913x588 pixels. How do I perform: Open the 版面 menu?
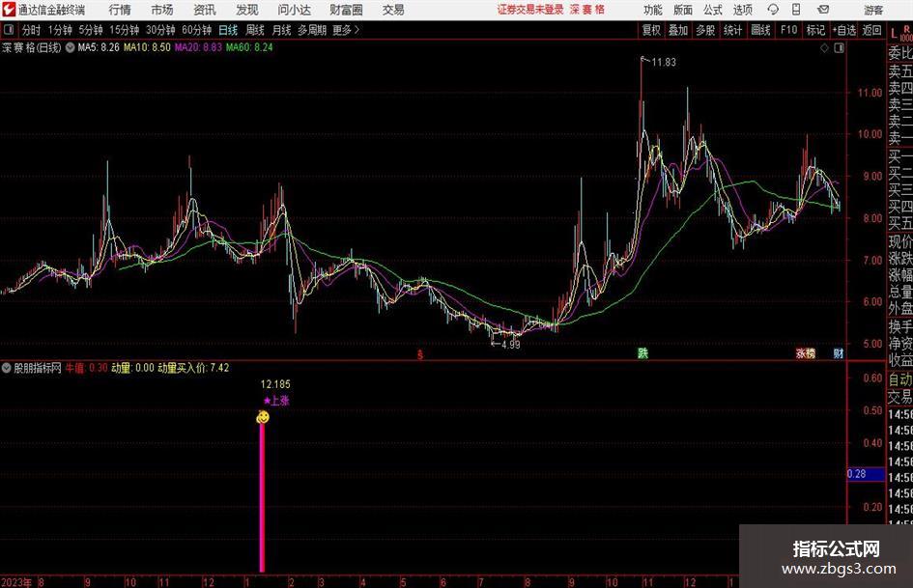pos(683,10)
